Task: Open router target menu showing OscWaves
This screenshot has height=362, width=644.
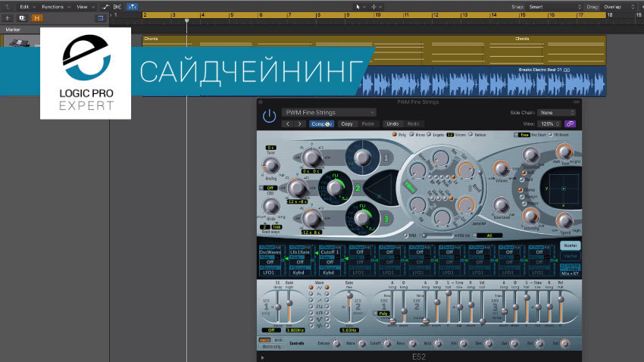Action: click(x=270, y=252)
